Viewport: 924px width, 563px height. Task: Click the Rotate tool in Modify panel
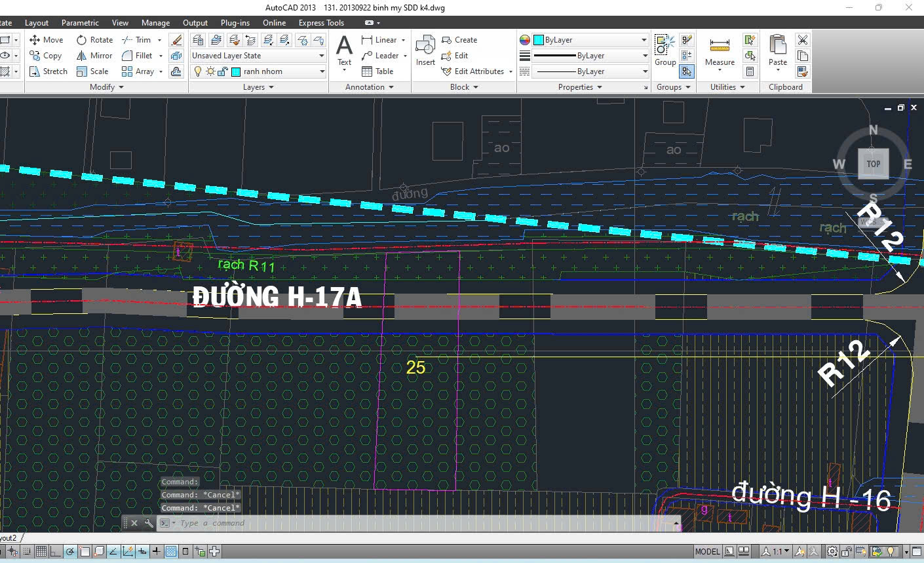tap(94, 40)
